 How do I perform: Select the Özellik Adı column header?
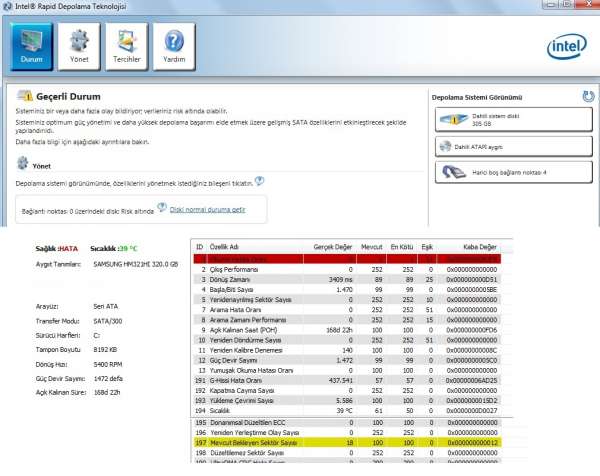tap(224, 247)
